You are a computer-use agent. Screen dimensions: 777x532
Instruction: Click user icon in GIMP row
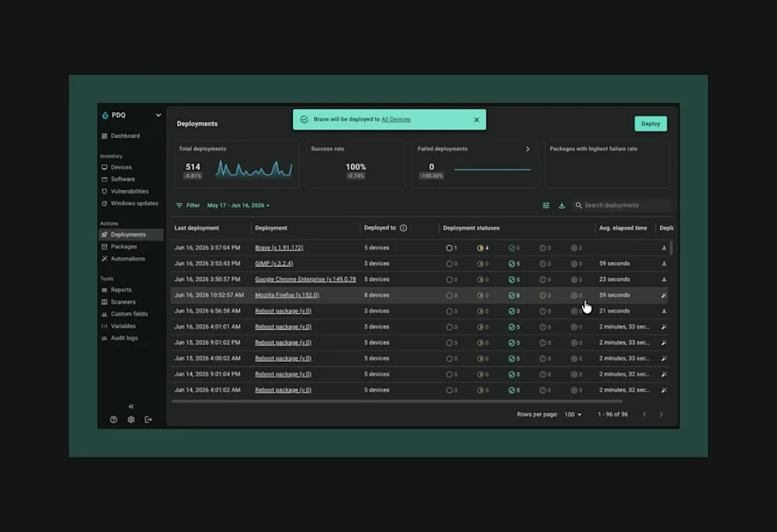[664, 263]
